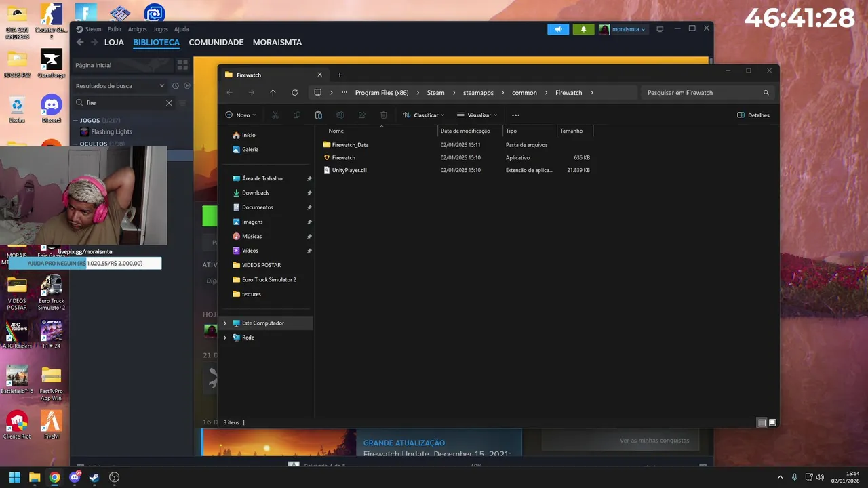Expand chevron after Firewatch in address bar
The image size is (868, 488).
click(x=591, y=93)
